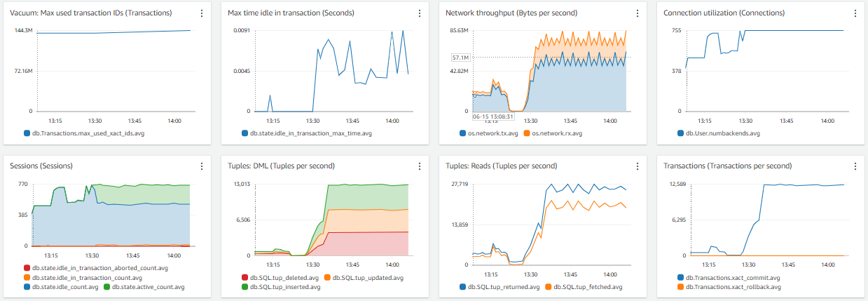Viewport: 868px width, 301px height.
Task: Open options menu for Tuples: Reads panel
Action: (638, 166)
